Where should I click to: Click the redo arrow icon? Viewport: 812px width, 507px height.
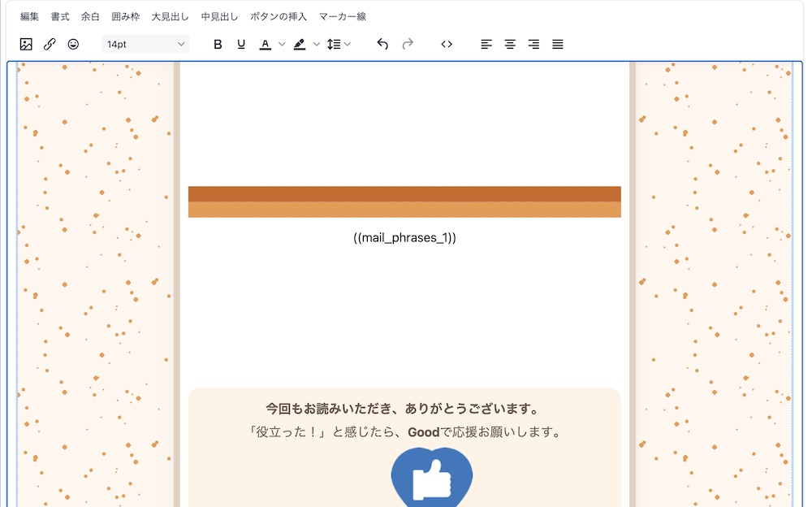click(x=408, y=45)
